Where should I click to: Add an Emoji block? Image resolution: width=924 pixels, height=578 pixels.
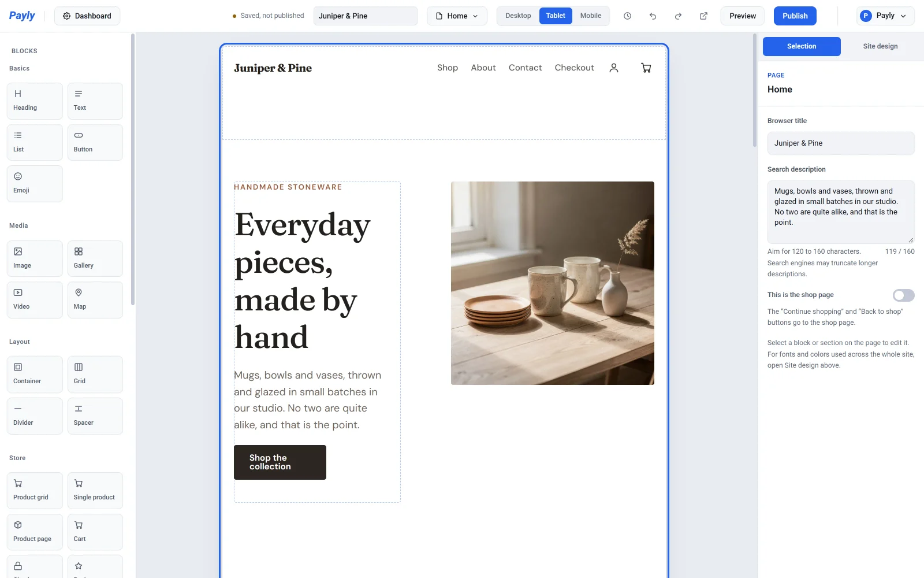[x=35, y=184]
